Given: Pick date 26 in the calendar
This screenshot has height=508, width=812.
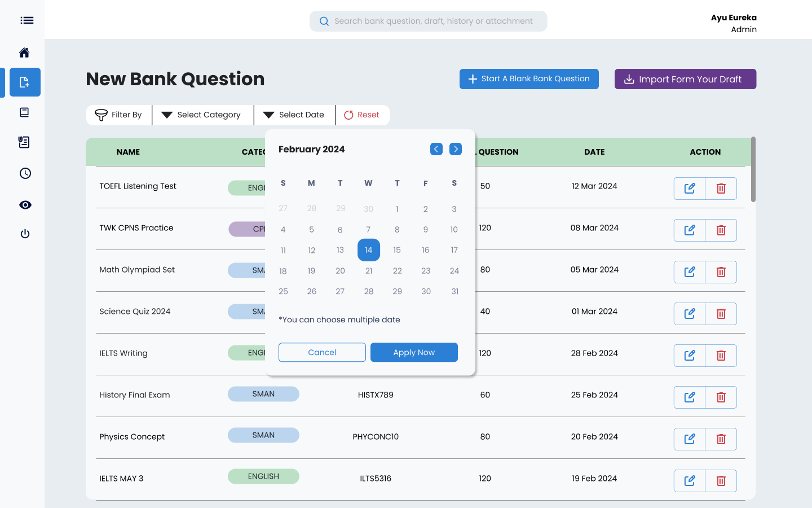Looking at the screenshot, I should click(x=312, y=292).
